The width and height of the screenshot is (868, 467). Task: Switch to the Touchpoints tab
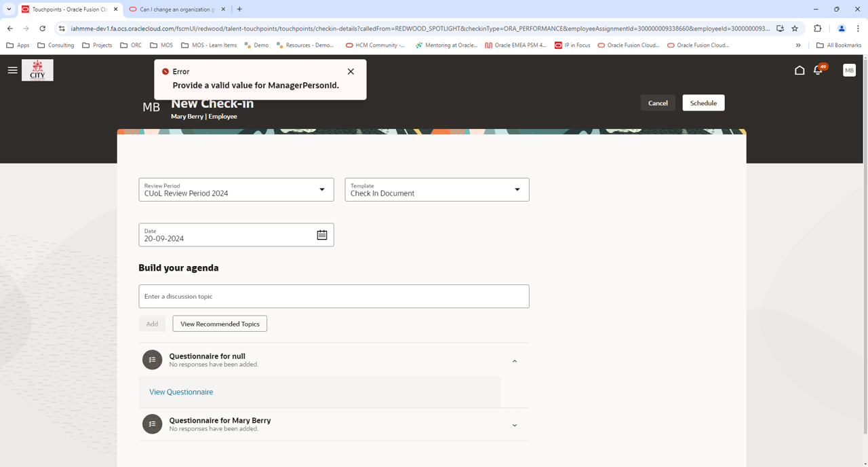70,10
